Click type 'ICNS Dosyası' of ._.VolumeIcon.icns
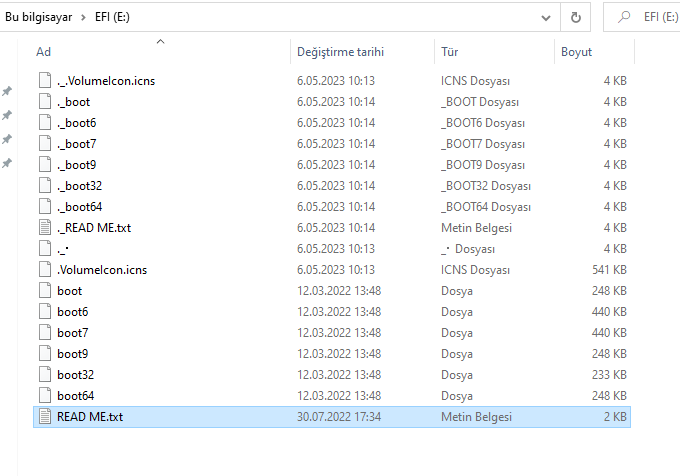This screenshot has width=680, height=476. coord(475,81)
